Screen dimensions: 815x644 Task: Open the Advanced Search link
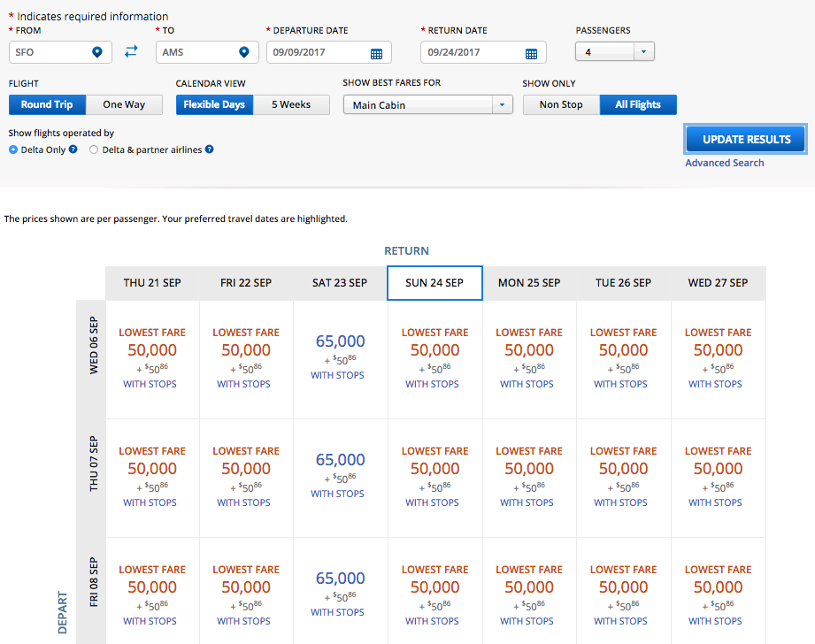[x=724, y=163]
